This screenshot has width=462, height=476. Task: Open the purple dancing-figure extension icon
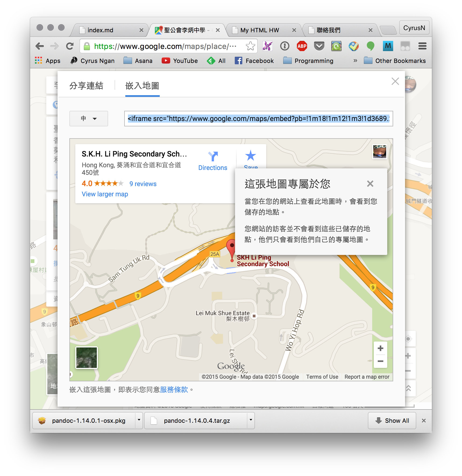click(267, 46)
